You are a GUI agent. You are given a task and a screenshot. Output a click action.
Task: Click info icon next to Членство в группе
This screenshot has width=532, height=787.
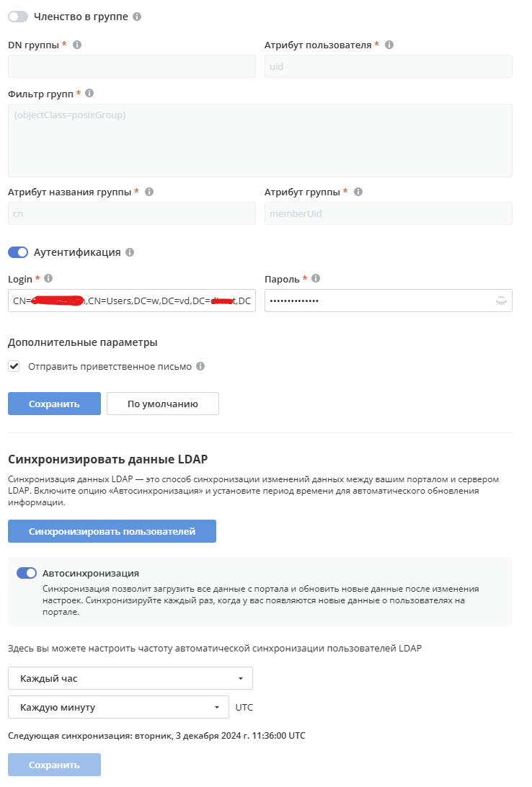pos(138,17)
